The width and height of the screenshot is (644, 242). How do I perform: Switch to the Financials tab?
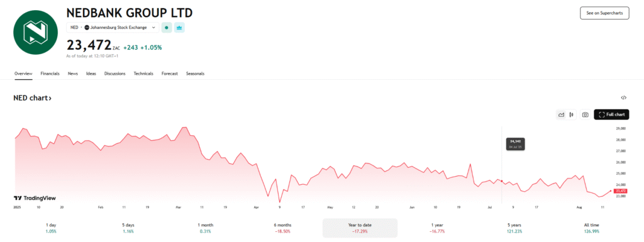point(50,74)
